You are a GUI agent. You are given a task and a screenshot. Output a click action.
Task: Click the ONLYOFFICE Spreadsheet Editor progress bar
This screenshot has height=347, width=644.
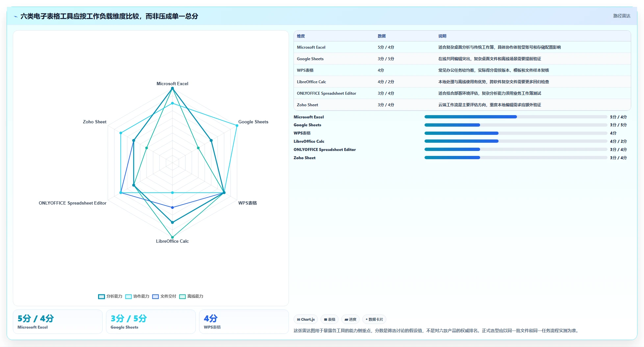pos(516,149)
